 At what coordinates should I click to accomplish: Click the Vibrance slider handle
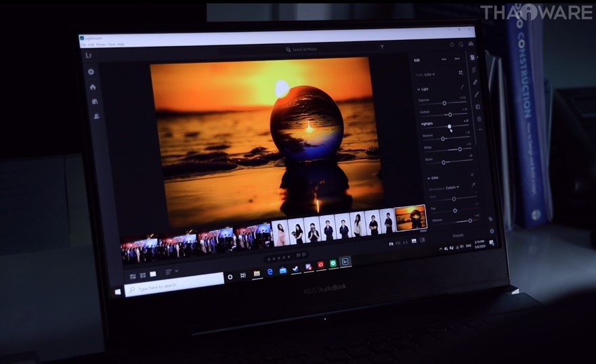[x=470, y=221]
